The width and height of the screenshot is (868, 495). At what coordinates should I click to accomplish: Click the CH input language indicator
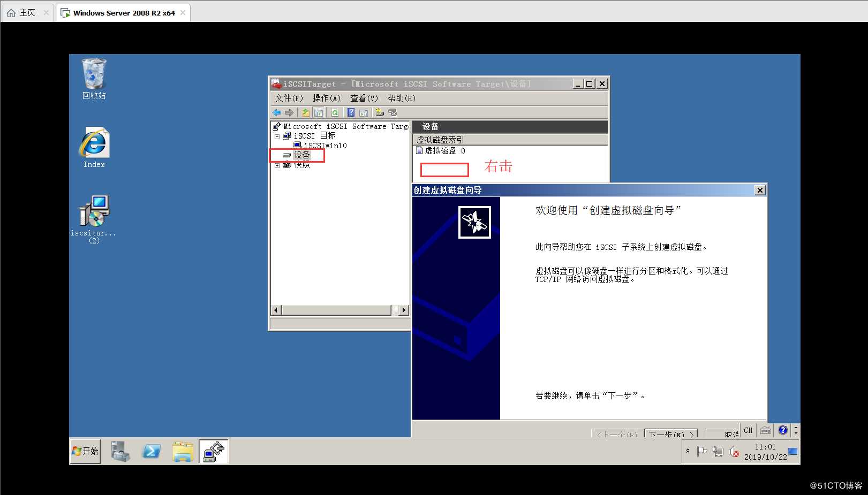(748, 430)
